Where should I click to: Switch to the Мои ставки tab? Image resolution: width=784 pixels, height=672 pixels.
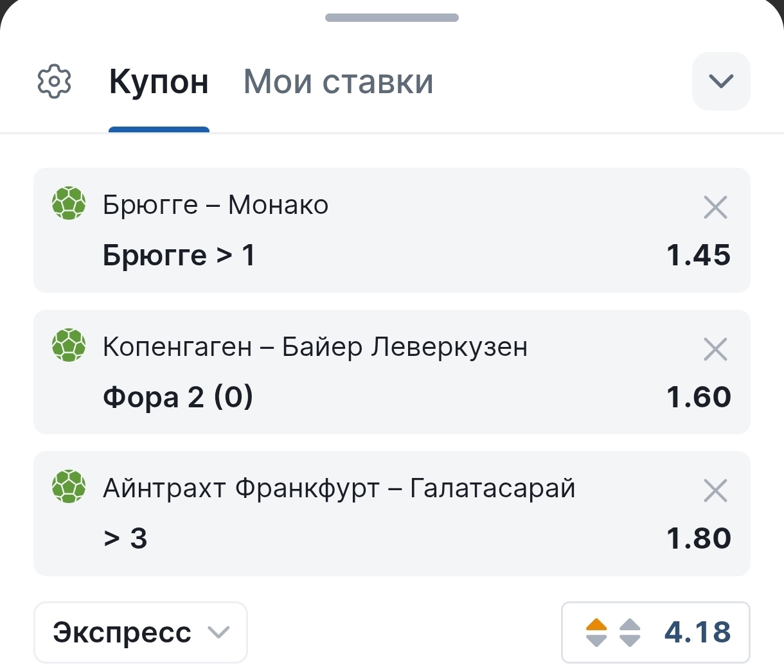(x=339, y=82)
